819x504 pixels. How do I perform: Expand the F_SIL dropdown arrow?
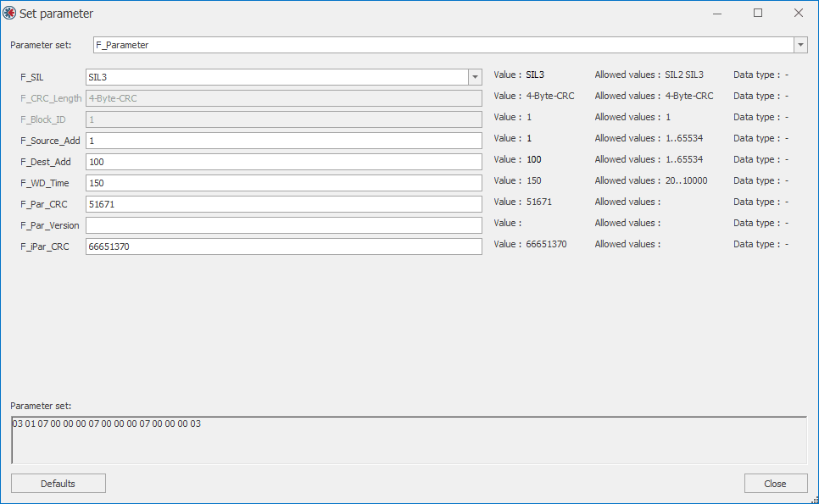[475, 77]
